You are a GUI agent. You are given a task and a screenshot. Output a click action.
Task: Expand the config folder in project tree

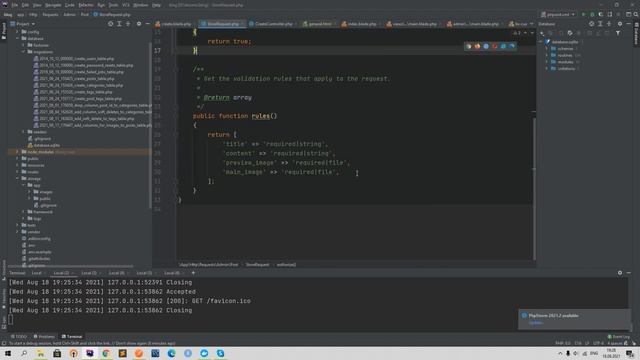pyautogui.click(x=18, y=32)
